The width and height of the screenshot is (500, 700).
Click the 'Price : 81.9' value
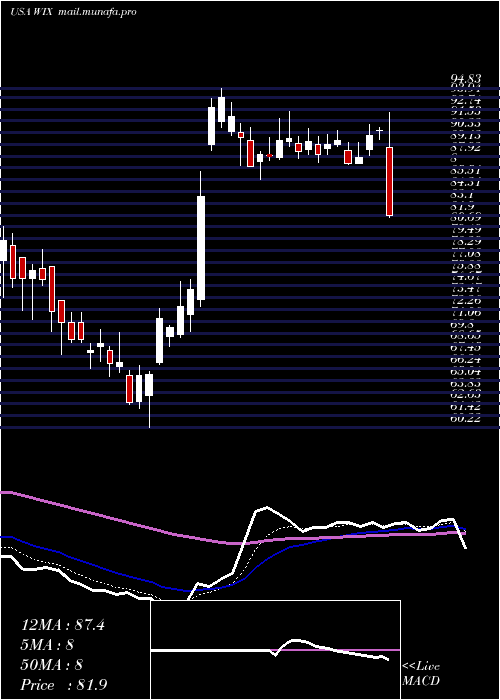64,685
